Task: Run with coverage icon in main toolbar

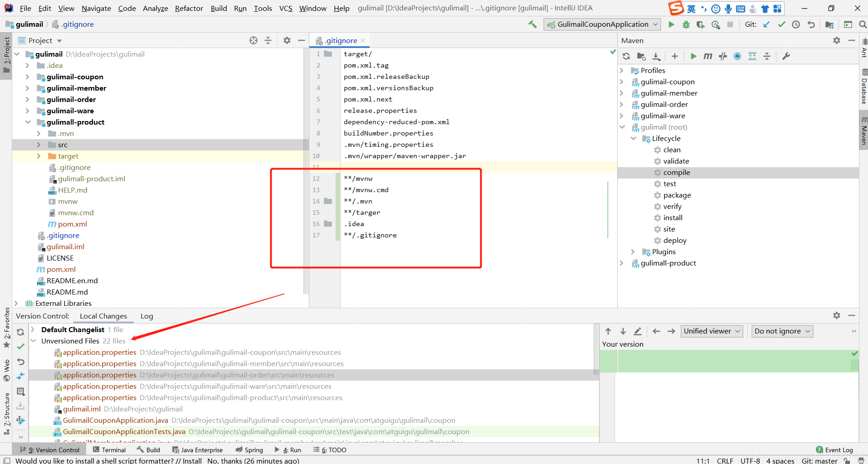Action: (x=701, y=24)
